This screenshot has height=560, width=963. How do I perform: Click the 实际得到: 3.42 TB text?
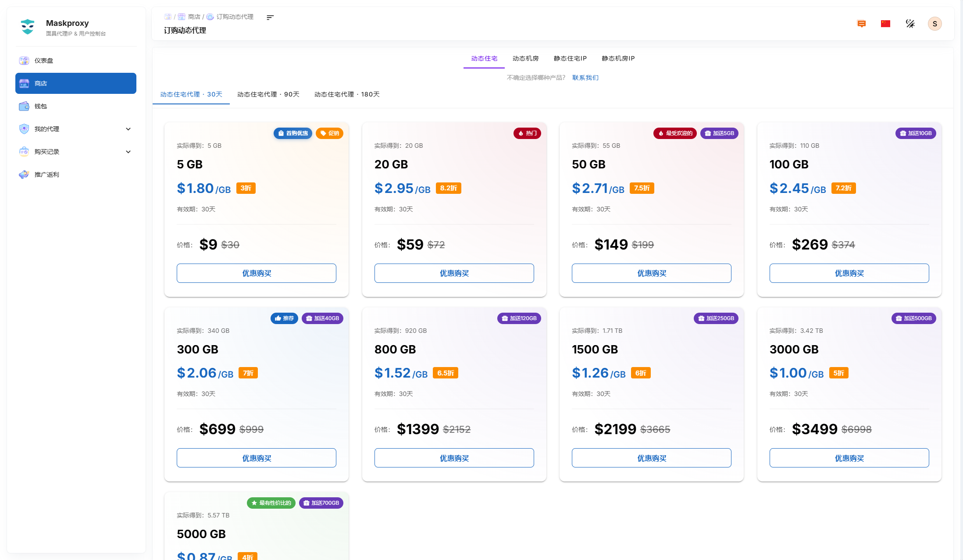pyautogui.click(x=796, y=331)
